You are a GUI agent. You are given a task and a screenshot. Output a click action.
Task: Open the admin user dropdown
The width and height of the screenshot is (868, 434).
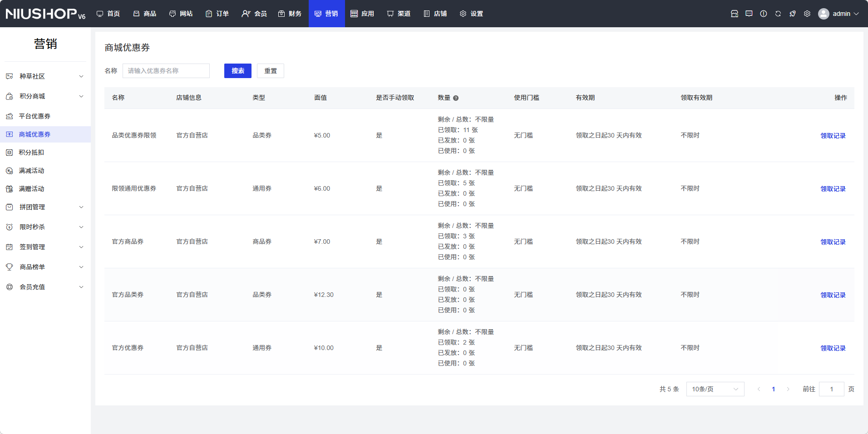coord(838,14)
